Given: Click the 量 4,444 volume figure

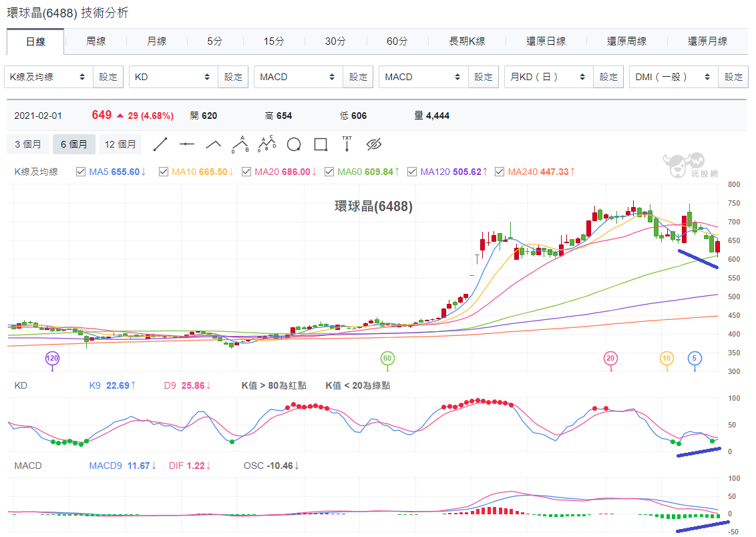Looking at the screenshot, I should click(431, 116).
